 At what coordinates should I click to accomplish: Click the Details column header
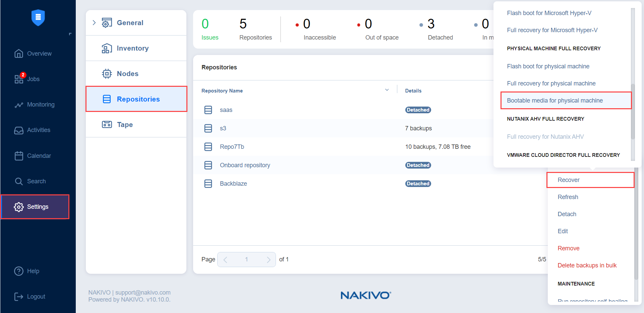point(413,91)
